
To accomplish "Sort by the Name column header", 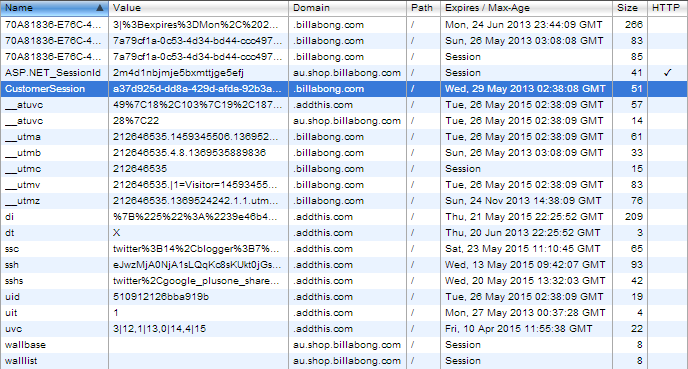I will click(54, 8).
